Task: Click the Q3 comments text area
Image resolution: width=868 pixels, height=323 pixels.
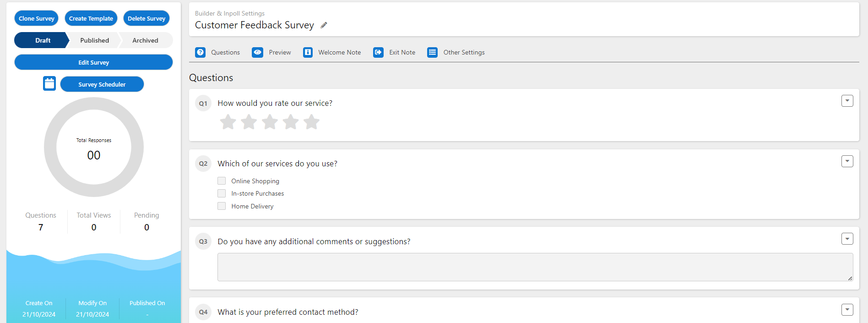Action: pos(535,267)
